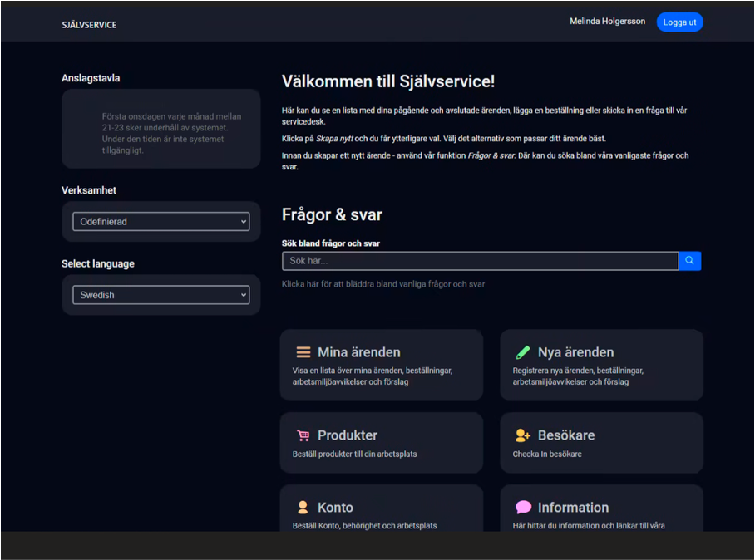Click the pink shopping cart Produkter icon
Viewport: 755px width, 560px height.
click(x=303, y=435)
